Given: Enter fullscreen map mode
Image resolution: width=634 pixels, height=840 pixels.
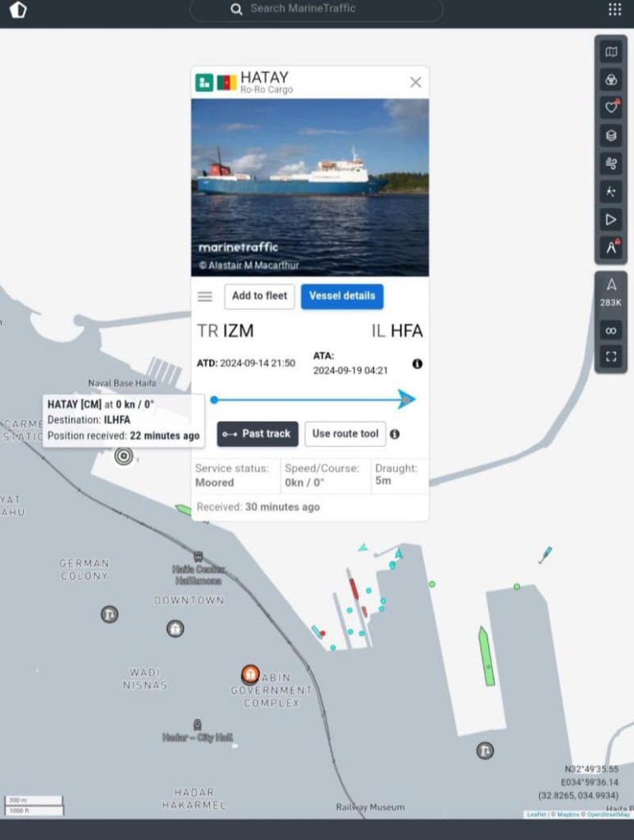Looking at the screenshot, I should click(x=611, y=357).
